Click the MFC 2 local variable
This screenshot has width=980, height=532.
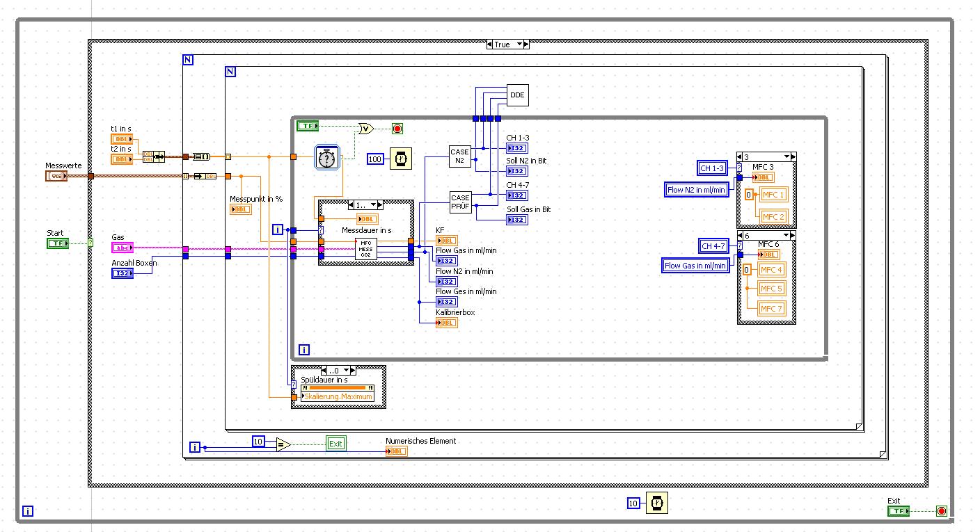773,217
